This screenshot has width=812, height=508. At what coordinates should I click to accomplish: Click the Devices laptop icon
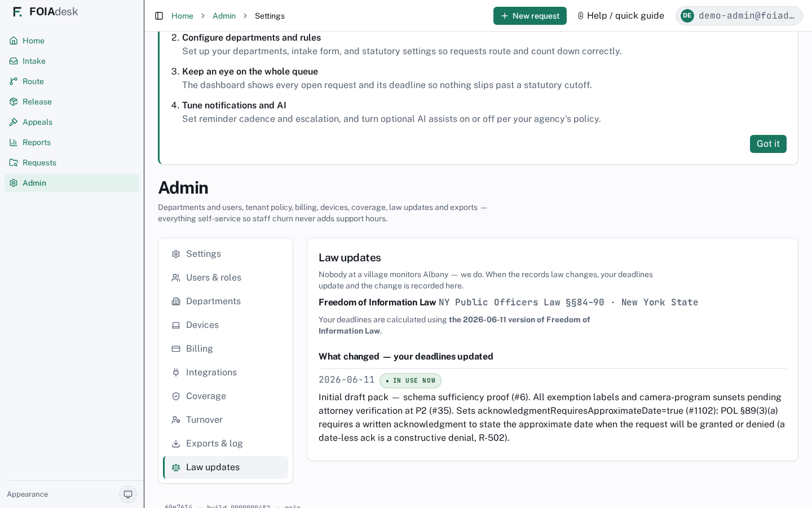coord(176,325)
